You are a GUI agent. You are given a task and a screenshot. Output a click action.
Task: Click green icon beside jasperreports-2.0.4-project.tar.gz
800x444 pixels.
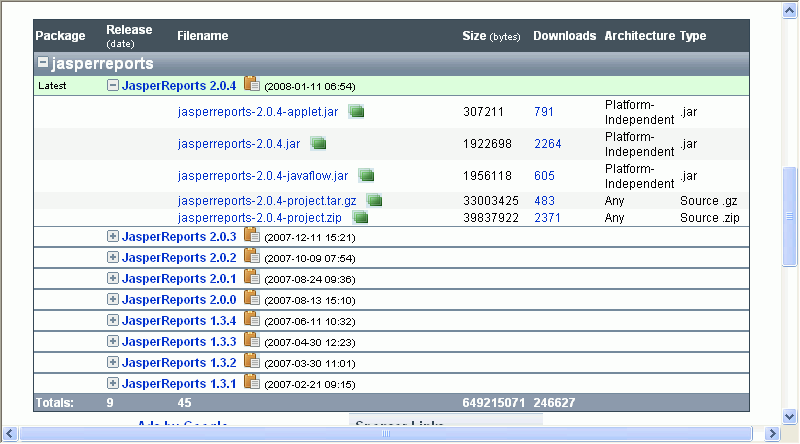tap(374, 201)
